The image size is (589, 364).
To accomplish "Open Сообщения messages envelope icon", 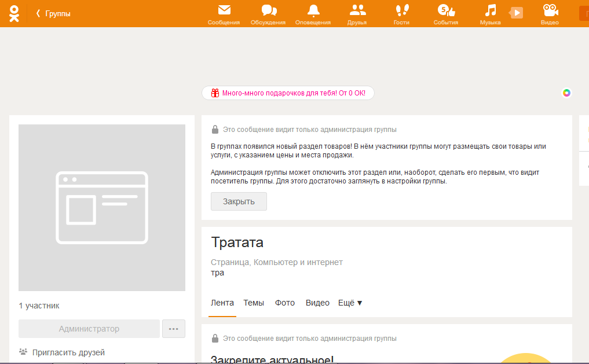I will click(224, 10).
